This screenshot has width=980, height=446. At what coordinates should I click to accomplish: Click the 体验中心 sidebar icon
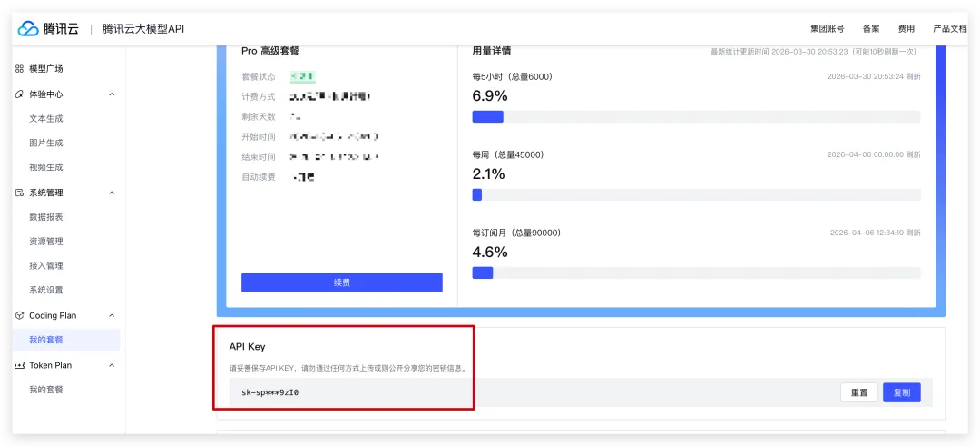[19, 94]
